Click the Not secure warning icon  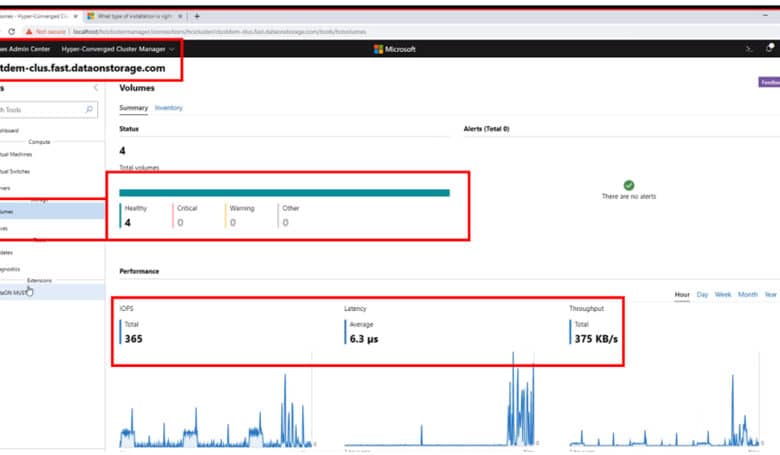pyautogui.click(x=29, y=31)
